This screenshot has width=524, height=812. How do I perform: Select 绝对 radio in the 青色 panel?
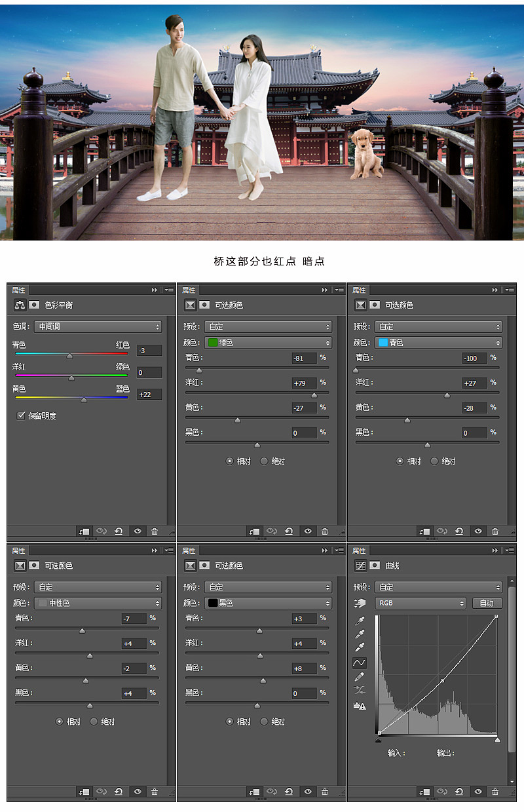(x=434, y=461)
